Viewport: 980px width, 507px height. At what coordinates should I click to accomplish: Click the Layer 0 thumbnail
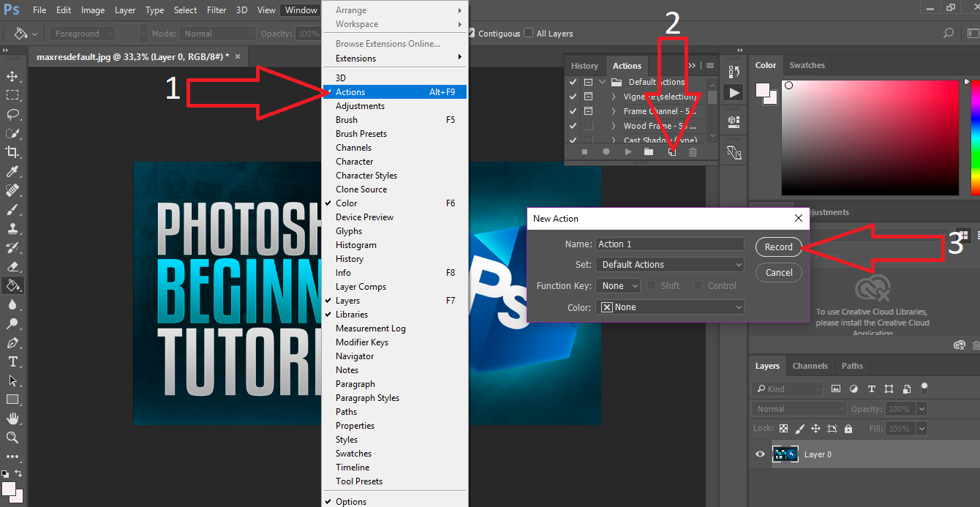(785, 454)
